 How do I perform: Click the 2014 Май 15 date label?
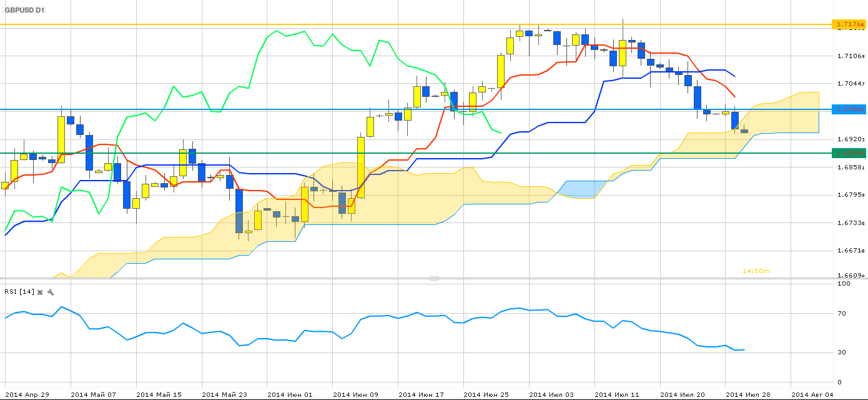[x=159, y=394]
